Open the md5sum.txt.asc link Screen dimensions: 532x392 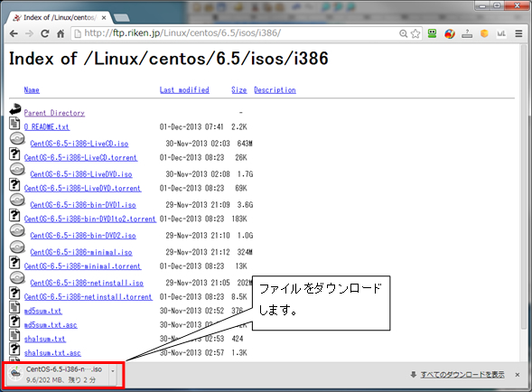(51, 325)
